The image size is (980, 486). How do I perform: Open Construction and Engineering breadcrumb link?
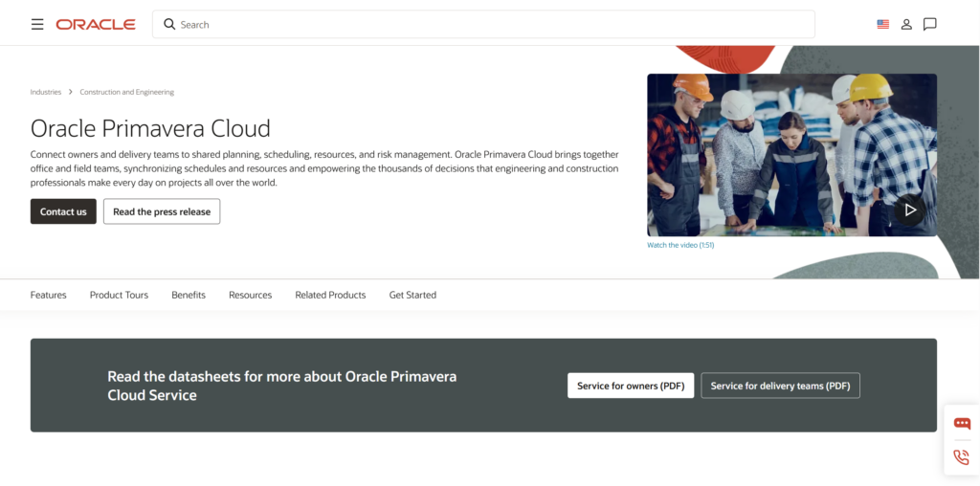pos(126,92)
